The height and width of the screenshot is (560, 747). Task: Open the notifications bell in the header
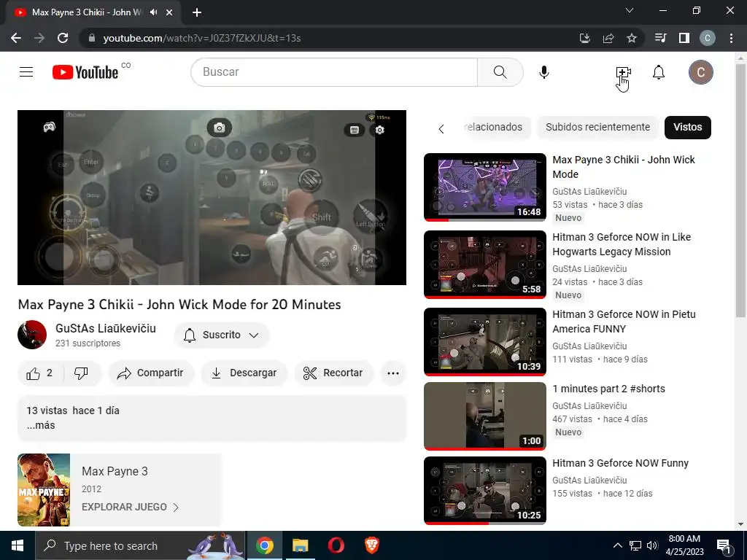(x=659, y=72)
